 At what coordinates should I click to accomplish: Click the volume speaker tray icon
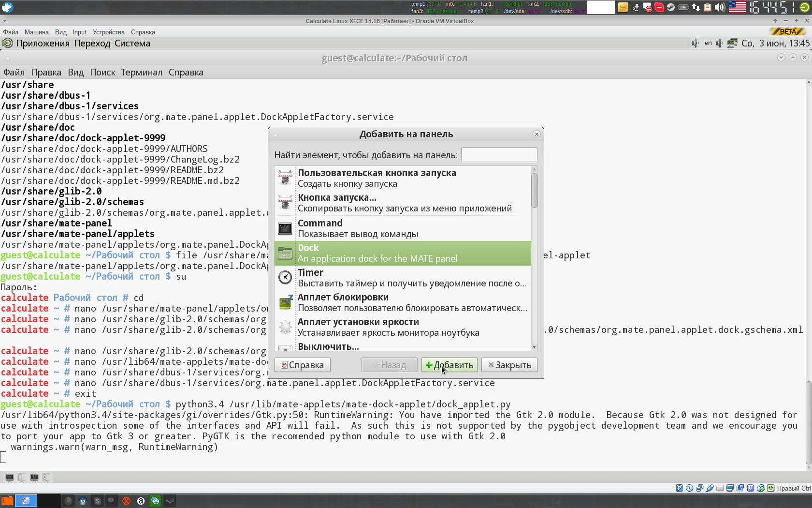[x=720, y=7]
